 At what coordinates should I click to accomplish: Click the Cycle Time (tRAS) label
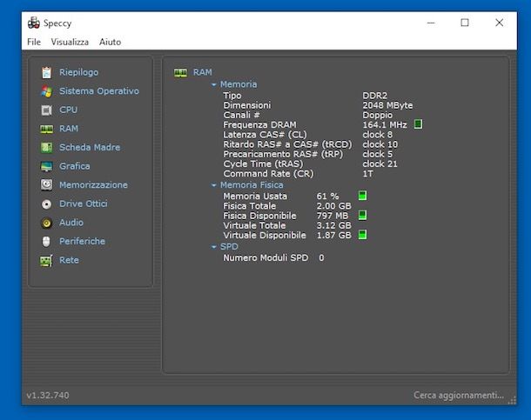click(x=263, y=164)
